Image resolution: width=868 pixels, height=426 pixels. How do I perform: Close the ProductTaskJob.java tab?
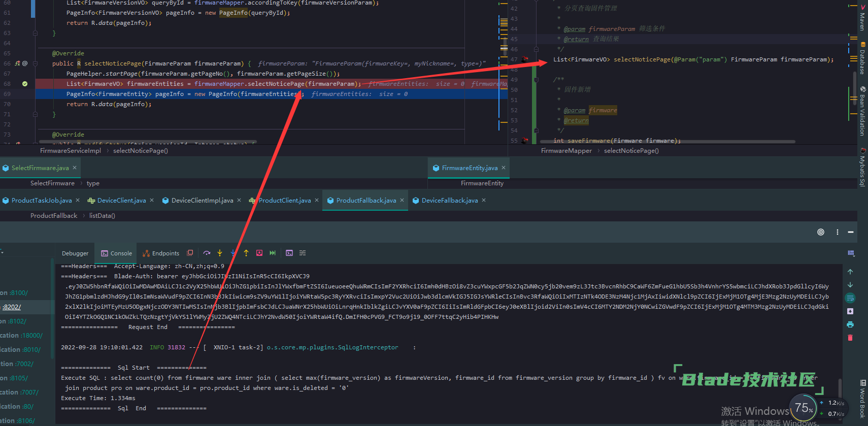tap(78, 201)
